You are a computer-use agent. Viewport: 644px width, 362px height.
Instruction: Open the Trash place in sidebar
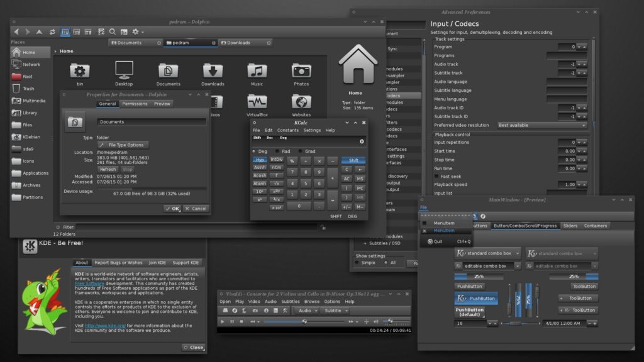tap(28, 89)
